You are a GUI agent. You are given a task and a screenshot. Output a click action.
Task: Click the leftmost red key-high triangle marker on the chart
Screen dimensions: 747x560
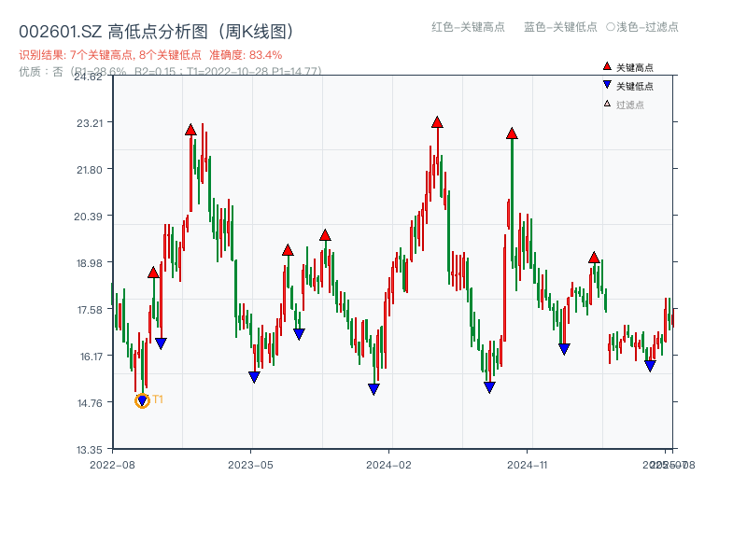pos(153,273)
